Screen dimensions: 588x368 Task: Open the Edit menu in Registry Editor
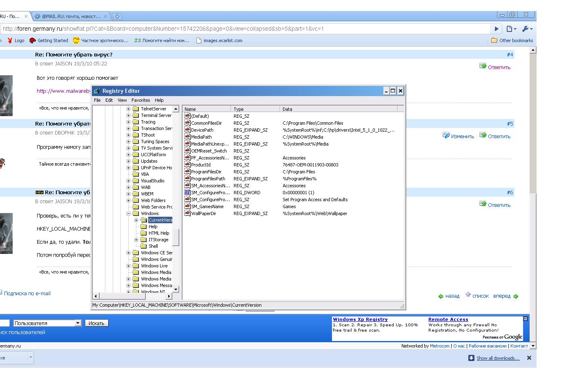109,100
